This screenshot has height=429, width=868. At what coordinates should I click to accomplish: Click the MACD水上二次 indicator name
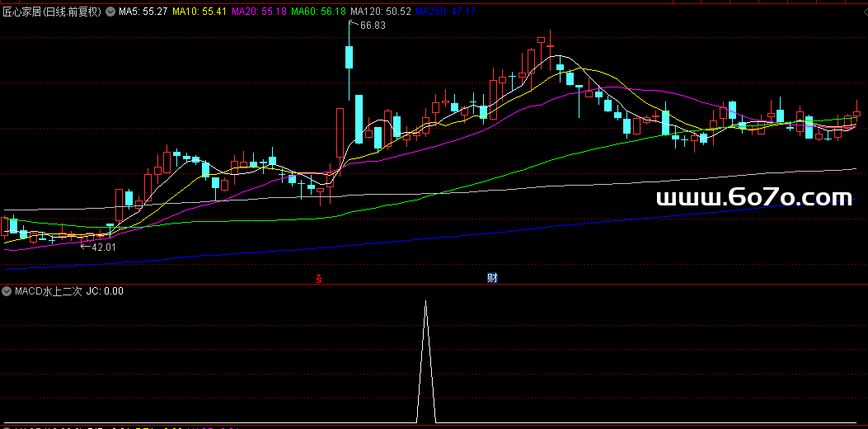click(48, 291)
